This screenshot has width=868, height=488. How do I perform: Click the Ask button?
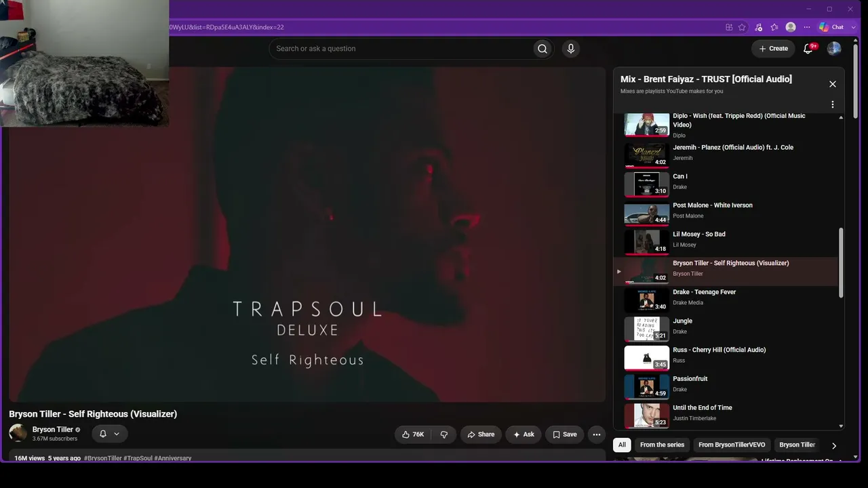click(x=524, y=434)
